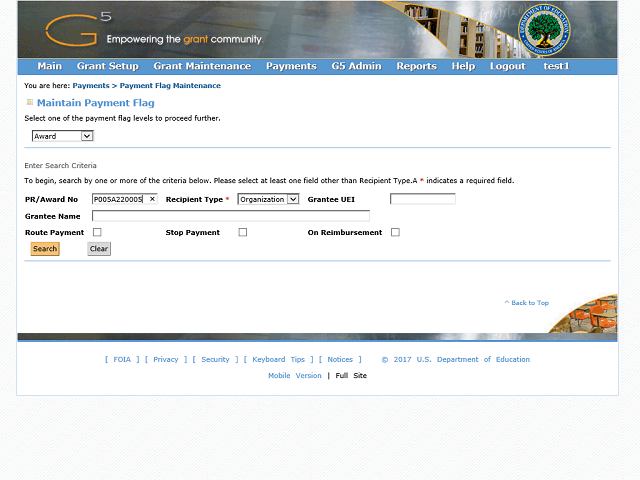Enable the Stop Payment checkbox
Image resolution: width=640 pixels, height=480 pixels.
pyautogui.click(x=243, y=232)
